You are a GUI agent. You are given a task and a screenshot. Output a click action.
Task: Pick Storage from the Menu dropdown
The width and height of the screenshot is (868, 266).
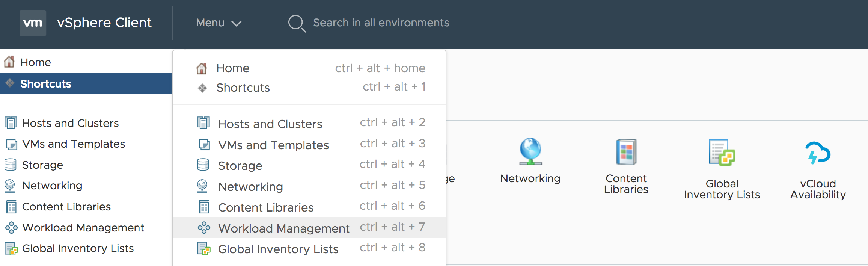coord(309,165)
